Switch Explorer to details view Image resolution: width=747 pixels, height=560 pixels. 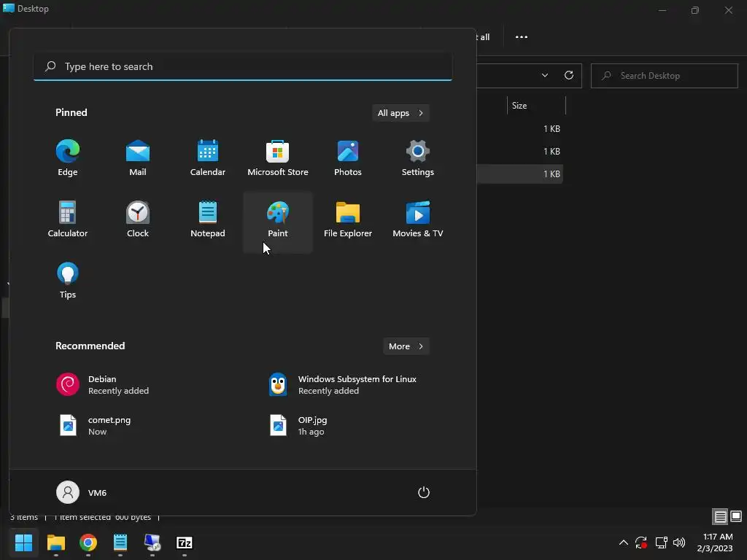(720, 517)
